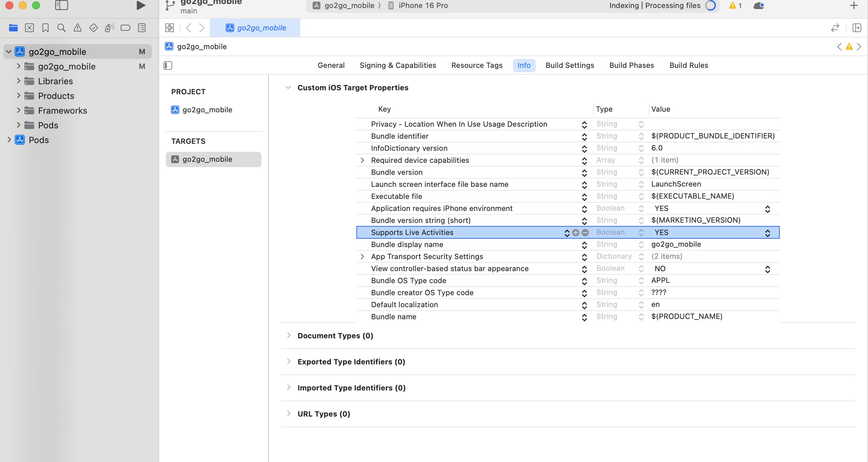Open View controller-based status bar value popup
This screenshot has height=462, width=868.
[767, 269]
